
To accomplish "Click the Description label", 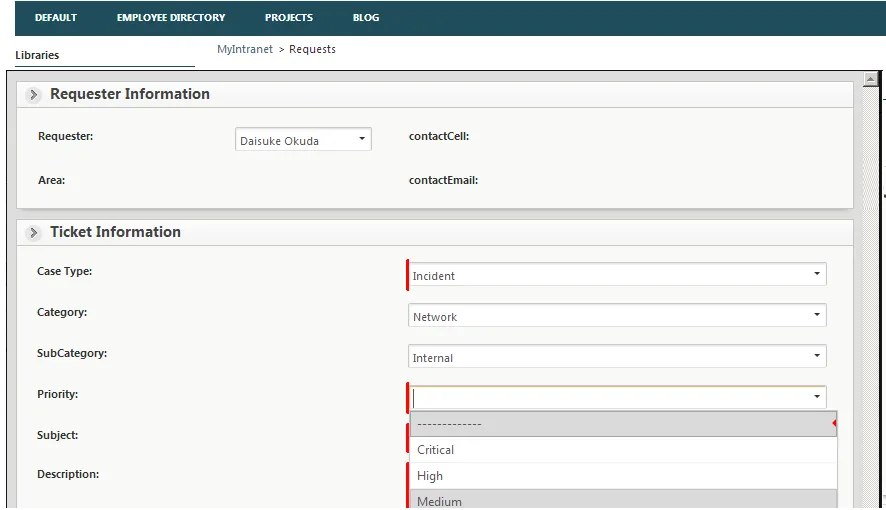I will coord(68,474).
